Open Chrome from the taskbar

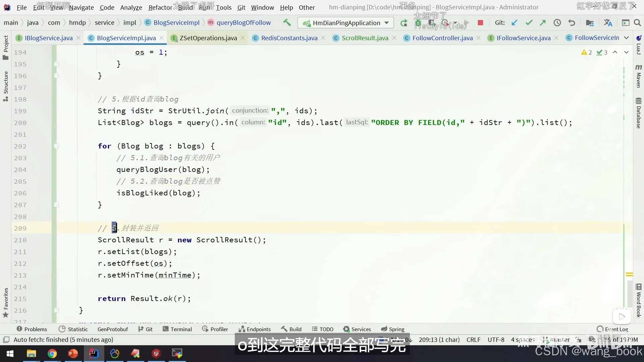52,354
